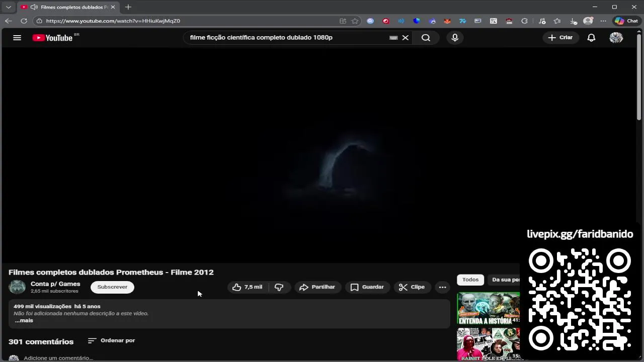Reload the page
The height and width of the screenshot is (362, 644).
pyautogui.click(x=24, y=21)
